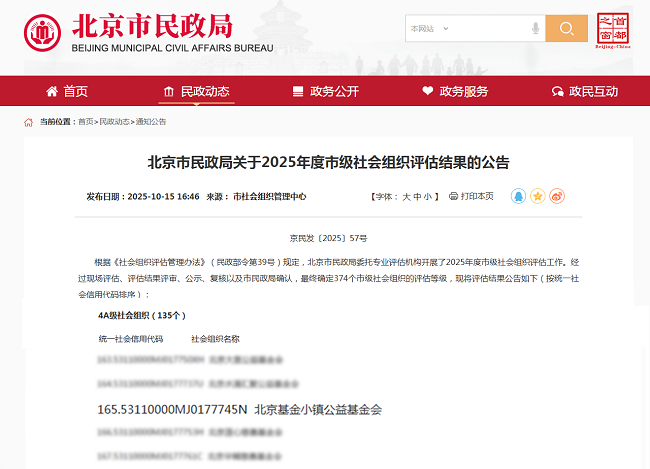Click the printer icon beside 打印本页
This screenshot has width=650, height=469.
(452, 197)
